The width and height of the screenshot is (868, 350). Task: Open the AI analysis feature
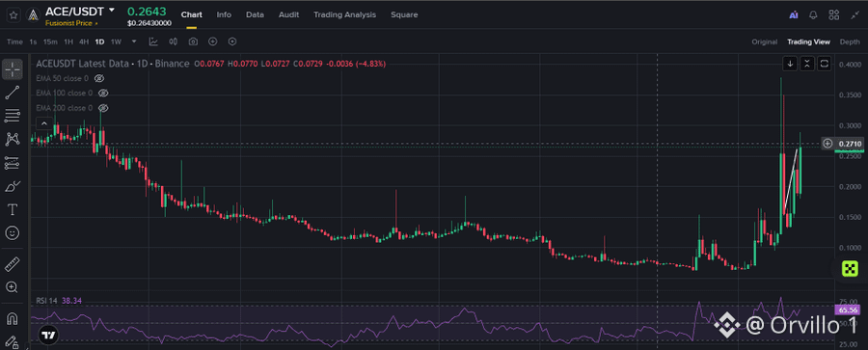(794, 15)
